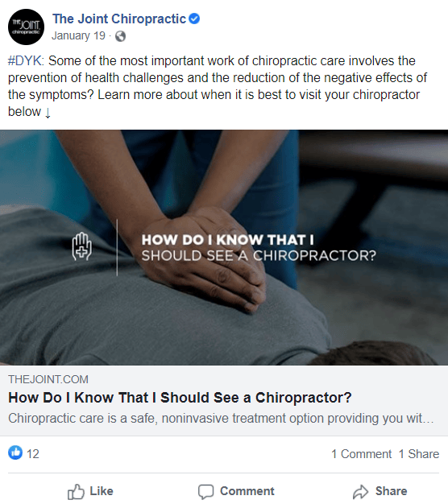Click the article description snippet text
The width and height of the screenshot is (448, 504).
[222, 419]
